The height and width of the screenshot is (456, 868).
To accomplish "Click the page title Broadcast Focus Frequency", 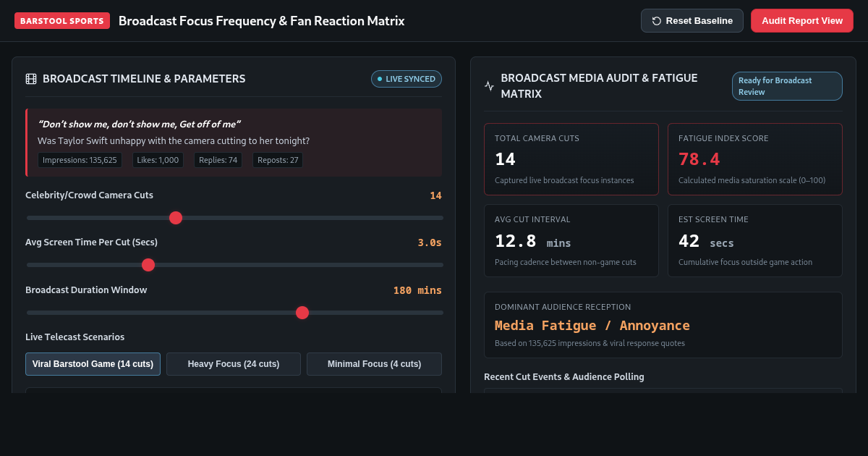I will pos(262,21).
